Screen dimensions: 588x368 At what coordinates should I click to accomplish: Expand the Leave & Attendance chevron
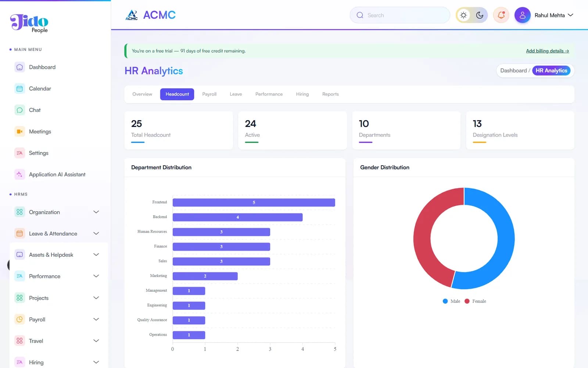96,234
